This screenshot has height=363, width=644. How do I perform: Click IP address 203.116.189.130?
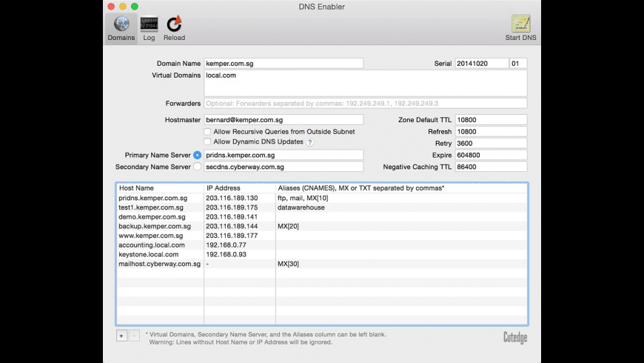pos(232,198)
